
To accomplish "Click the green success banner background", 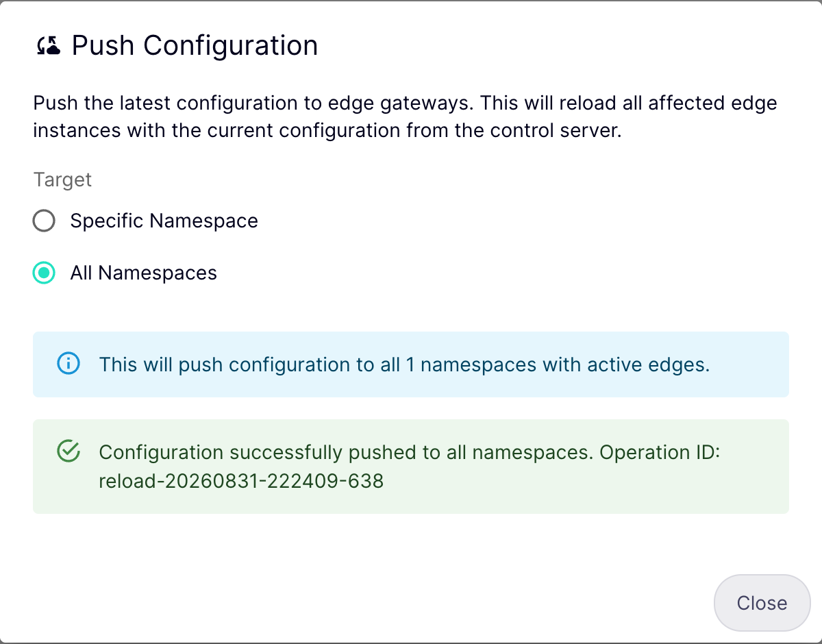I will 411,467.
